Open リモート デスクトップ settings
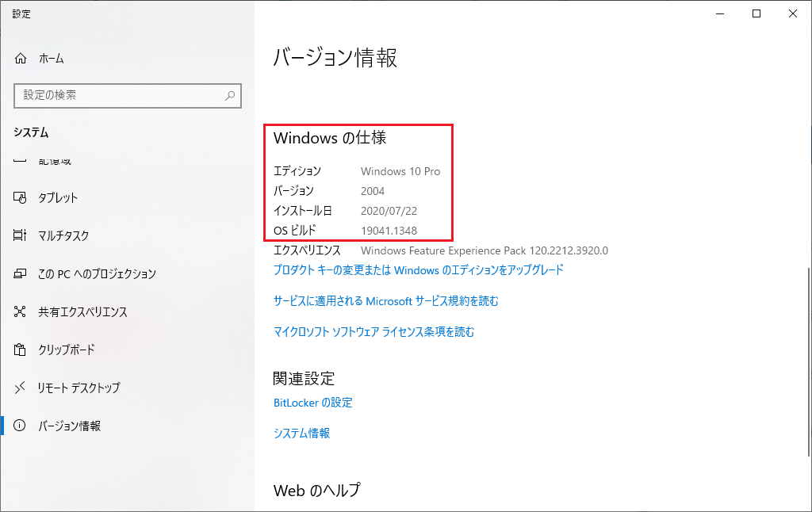 point(79,388)
